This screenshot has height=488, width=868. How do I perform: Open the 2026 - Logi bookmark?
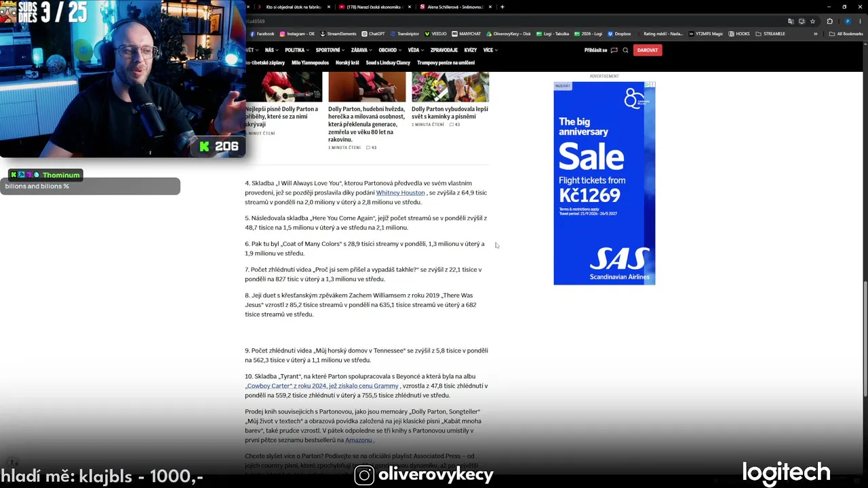[588, 33]
